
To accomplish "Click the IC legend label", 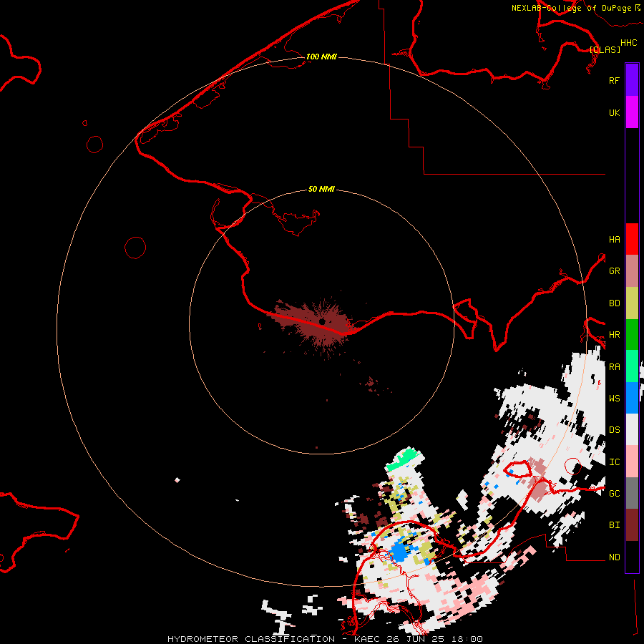I will tap(614, 462).
